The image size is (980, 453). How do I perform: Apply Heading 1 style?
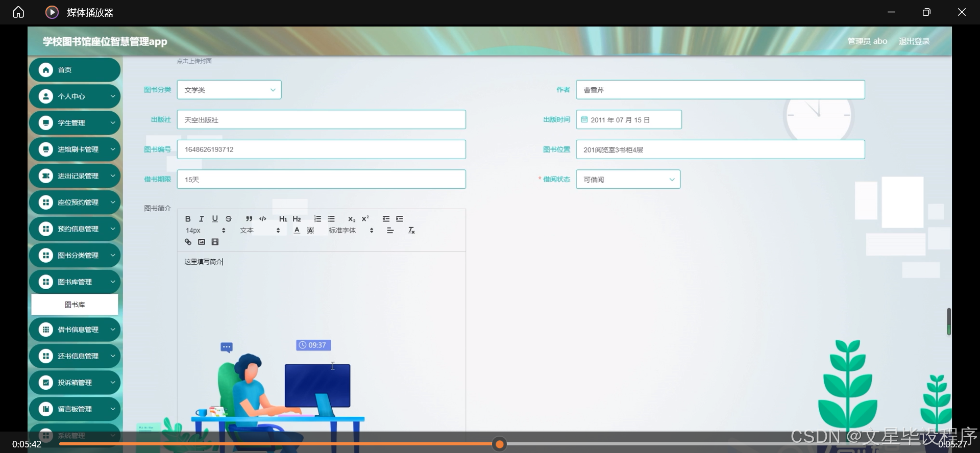click(283, 219)
